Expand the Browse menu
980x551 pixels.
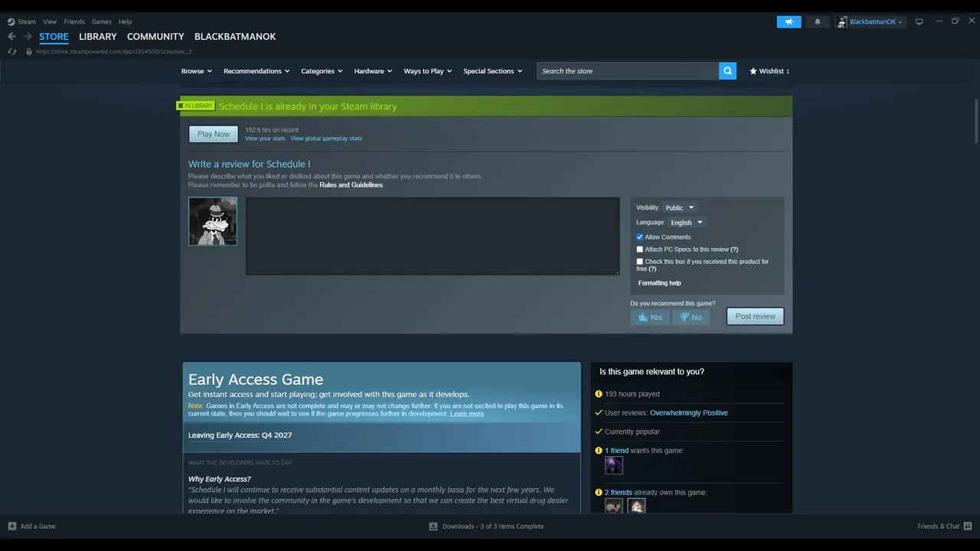point(197,71)
